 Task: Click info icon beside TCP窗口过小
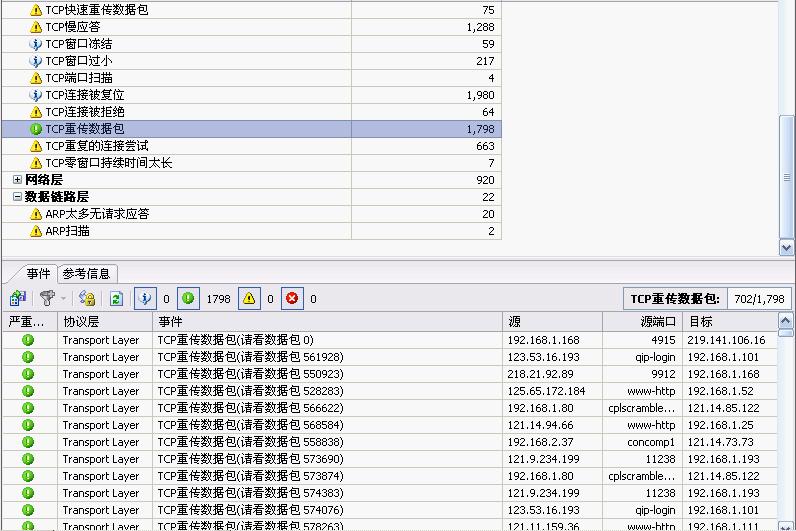coord(36,61)
